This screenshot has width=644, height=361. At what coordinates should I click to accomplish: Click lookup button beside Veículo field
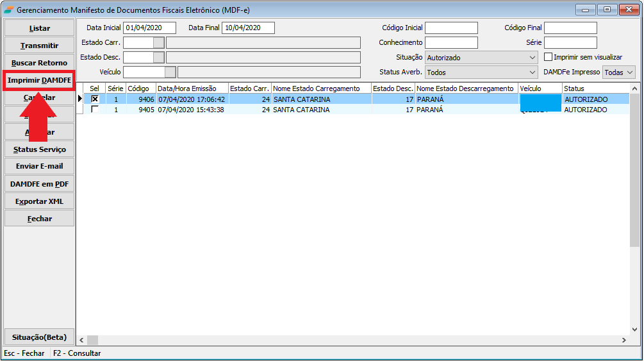point(170,72)
